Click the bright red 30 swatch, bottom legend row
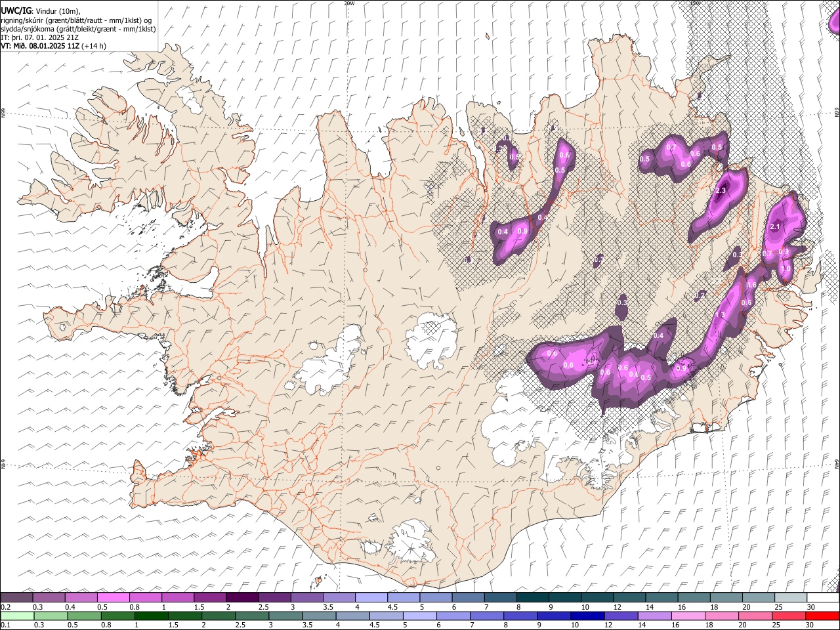 (823, 616)
